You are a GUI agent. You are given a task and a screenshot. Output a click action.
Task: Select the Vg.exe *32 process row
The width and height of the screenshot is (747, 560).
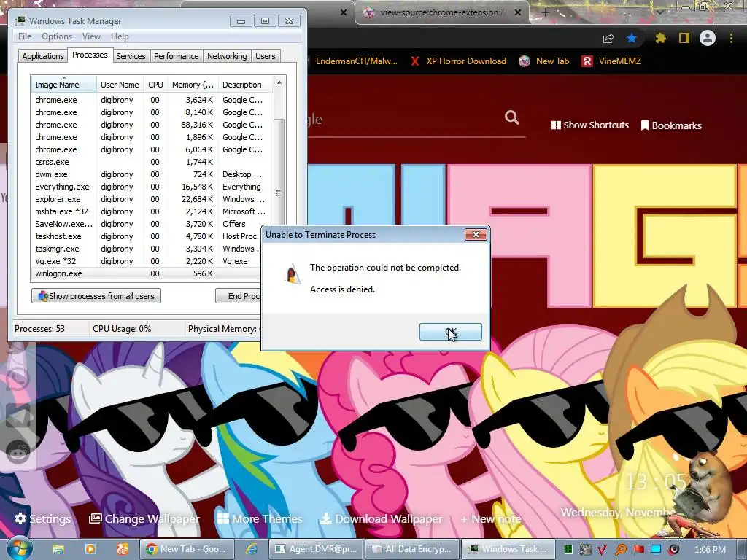coord(145,261)
